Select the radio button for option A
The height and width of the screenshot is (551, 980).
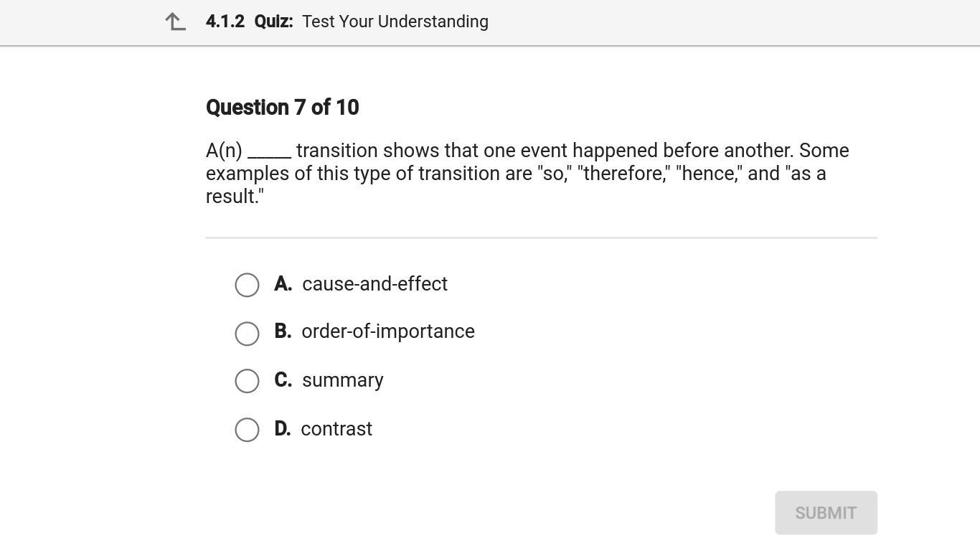pyautogui.click(x=247, y=285)
